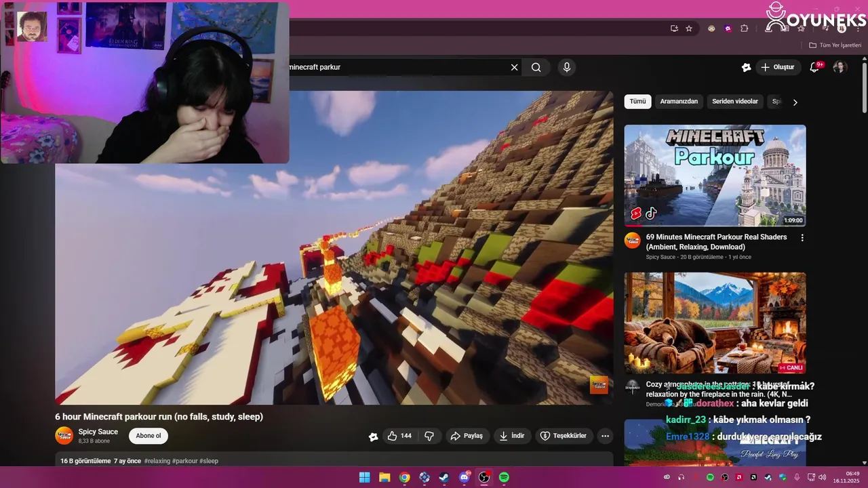Click the magnifier search button
The height and width of the screenshot is (488, 868).
point(536,67)
